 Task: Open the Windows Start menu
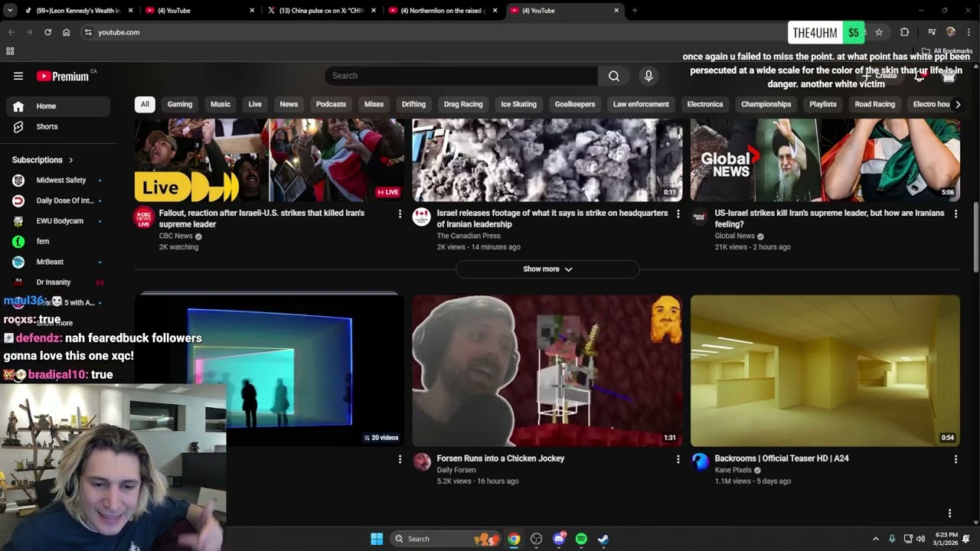pos(377,539)
